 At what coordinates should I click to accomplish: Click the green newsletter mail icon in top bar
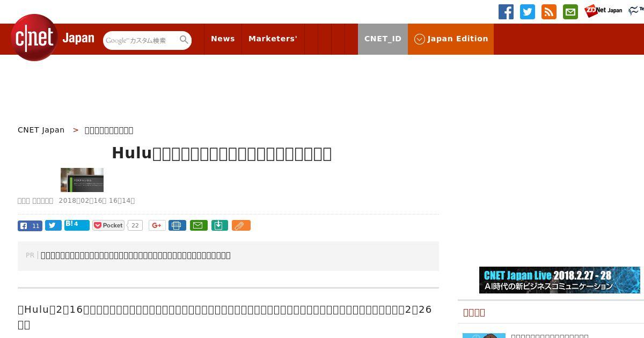570,12
